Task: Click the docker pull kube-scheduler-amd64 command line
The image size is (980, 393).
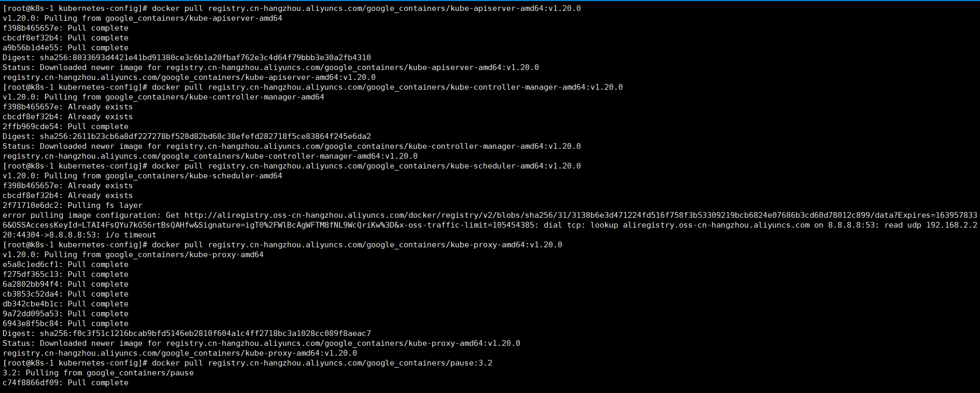Action: tap(292, 166)
